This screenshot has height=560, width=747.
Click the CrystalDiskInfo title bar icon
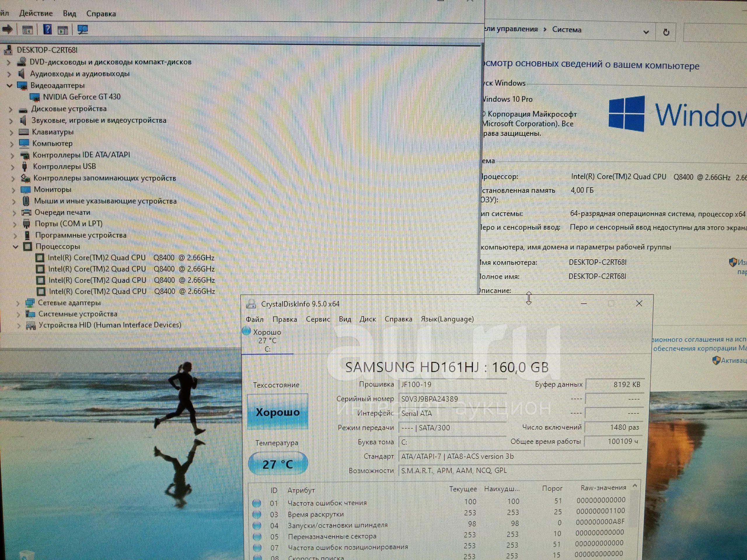tap(251, 304)
